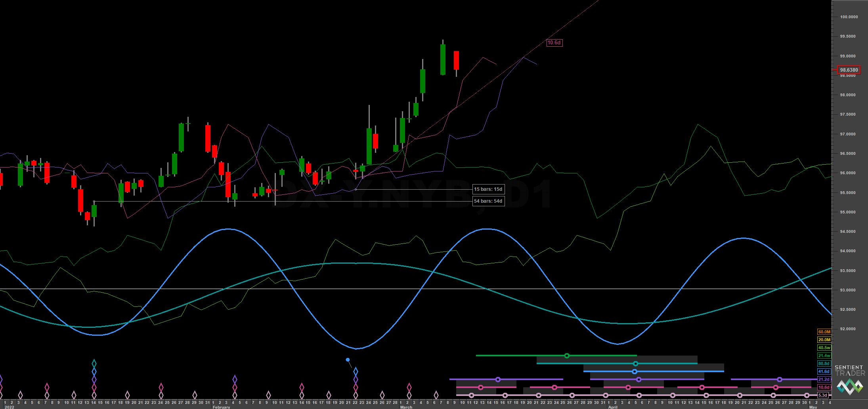Click the blue circle node on the 41.6d band
Viewport: 868px width, 409px height.
coord(635,371)
